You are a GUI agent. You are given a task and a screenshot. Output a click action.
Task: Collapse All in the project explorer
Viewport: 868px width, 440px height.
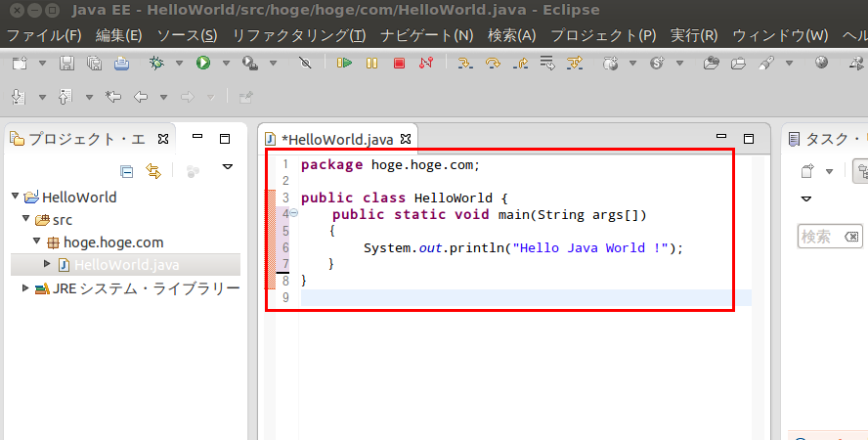pyautogui.click(x=127, y=171)
